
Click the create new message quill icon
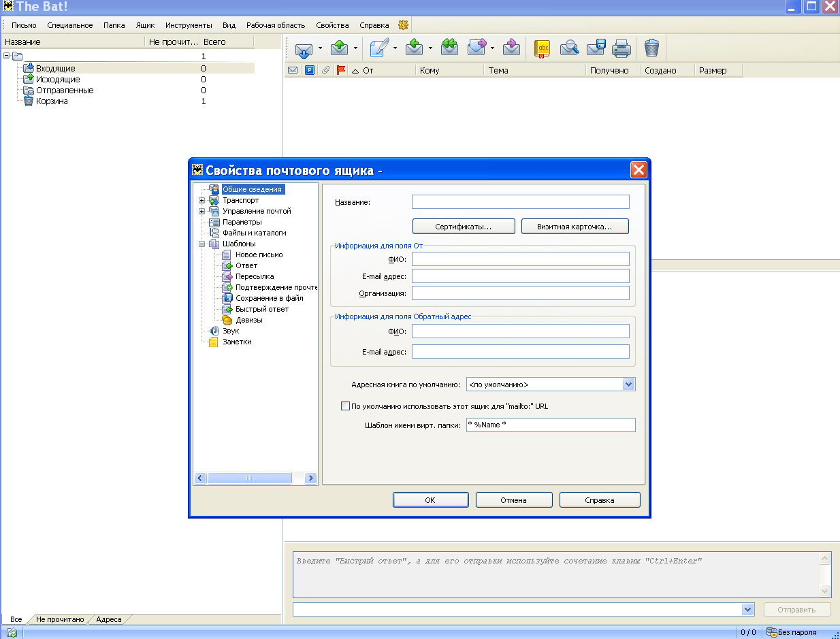click(380, 48)
